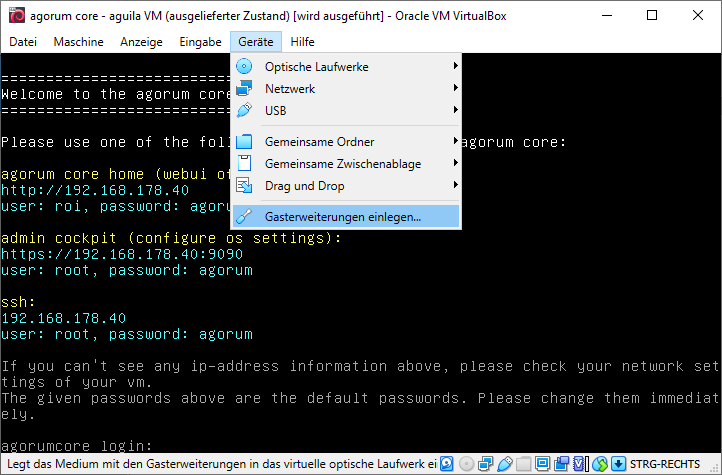Click the wrench icon beside Gasterweiterungen
This screenshot has width=722, height=475.
244,216
